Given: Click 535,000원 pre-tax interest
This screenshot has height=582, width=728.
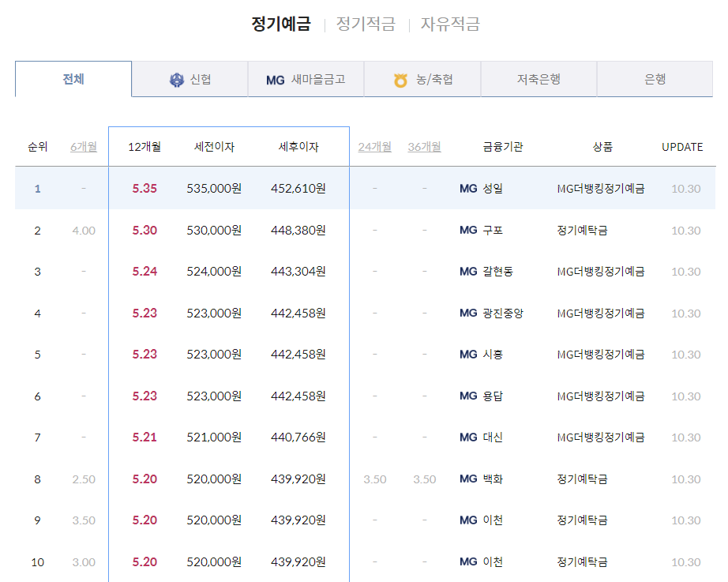Looking at the screenshot, I should 214,189.
